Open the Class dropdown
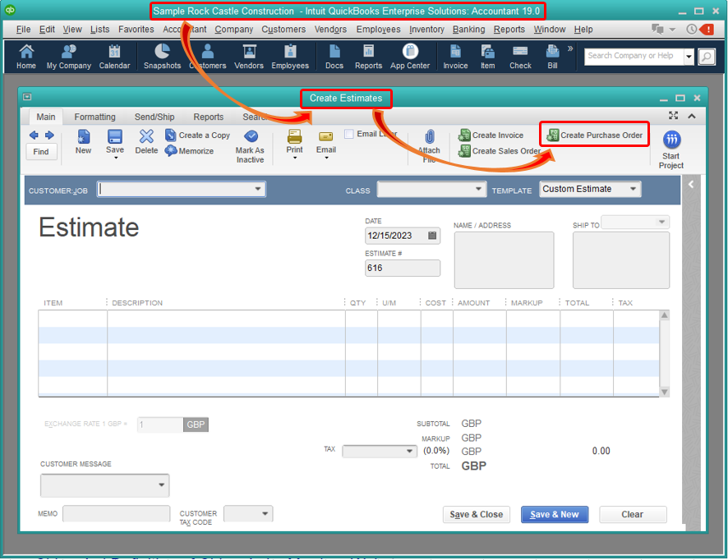 [x=478, y=189]
